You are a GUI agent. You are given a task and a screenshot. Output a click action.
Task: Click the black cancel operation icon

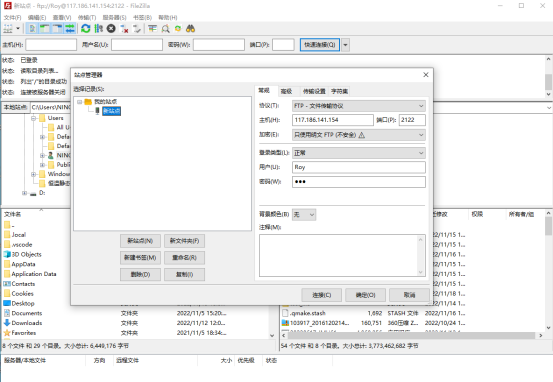click(x=111, y=29)
